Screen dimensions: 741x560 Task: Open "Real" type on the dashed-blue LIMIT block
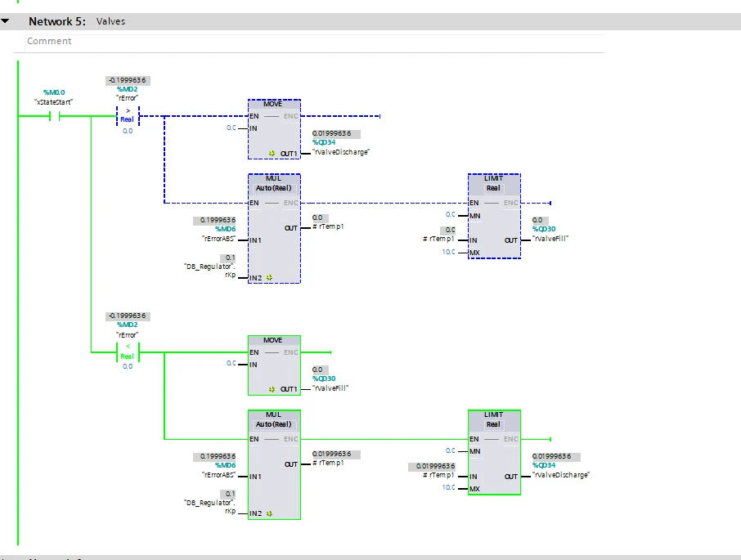(493, 188)
